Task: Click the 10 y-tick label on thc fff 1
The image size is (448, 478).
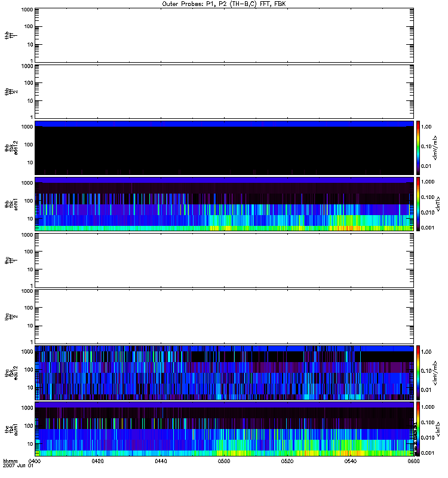Action: click(x=30, y=270)
